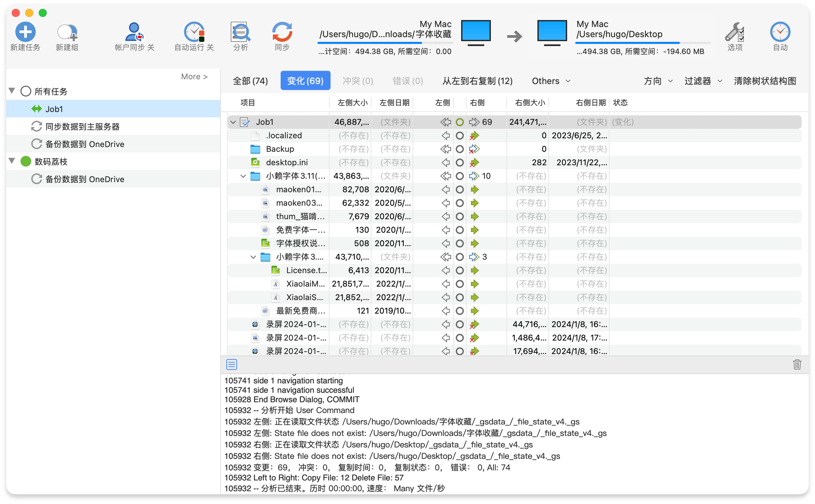The image size is (815, 504).
Task: Open the Others dropdown menu
Action: click(551, 81)
